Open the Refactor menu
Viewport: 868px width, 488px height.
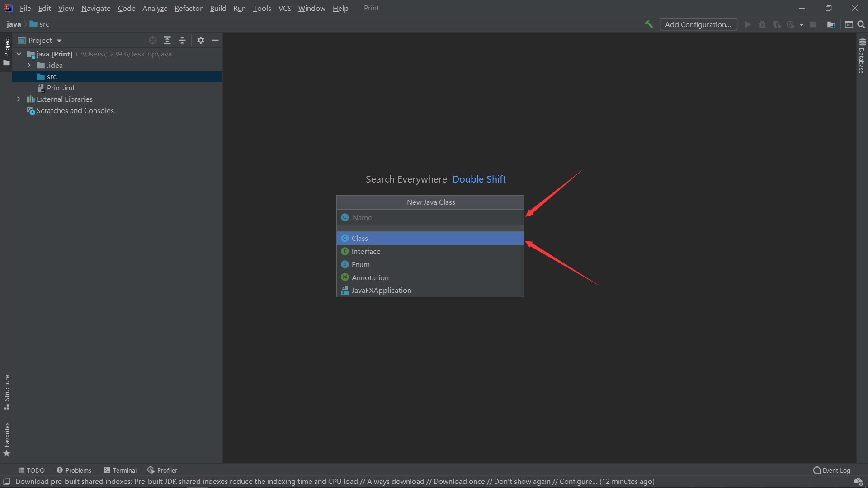click(x=188, y=8)
